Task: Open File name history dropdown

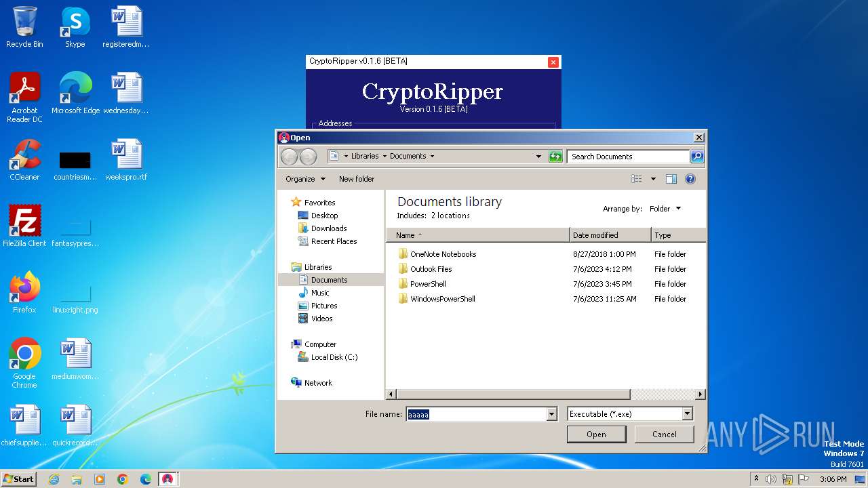Action: 551,414
